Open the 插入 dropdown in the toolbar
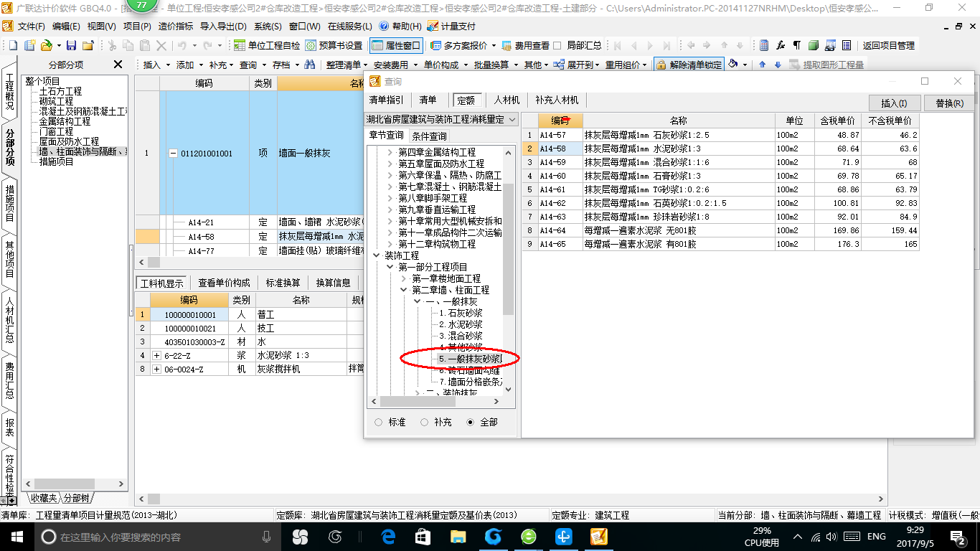The height and width of the screenshot is (551, 980). point(169,65)
